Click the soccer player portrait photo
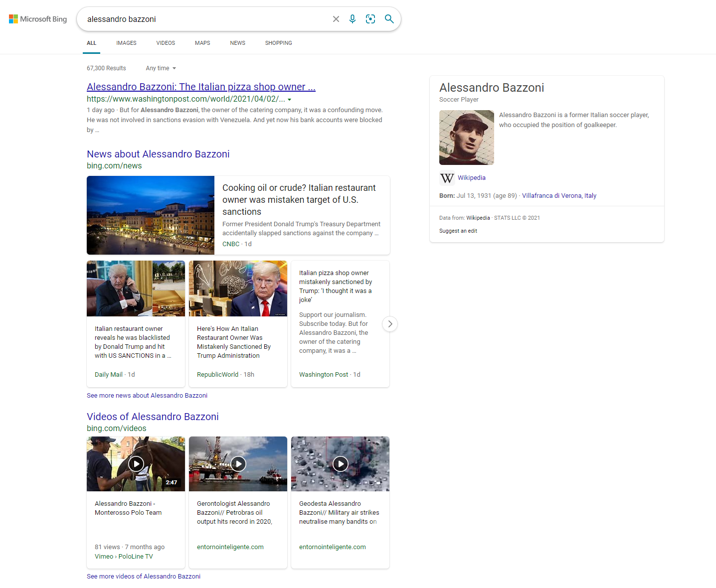 pyautogui.click(x=467, y=138)
